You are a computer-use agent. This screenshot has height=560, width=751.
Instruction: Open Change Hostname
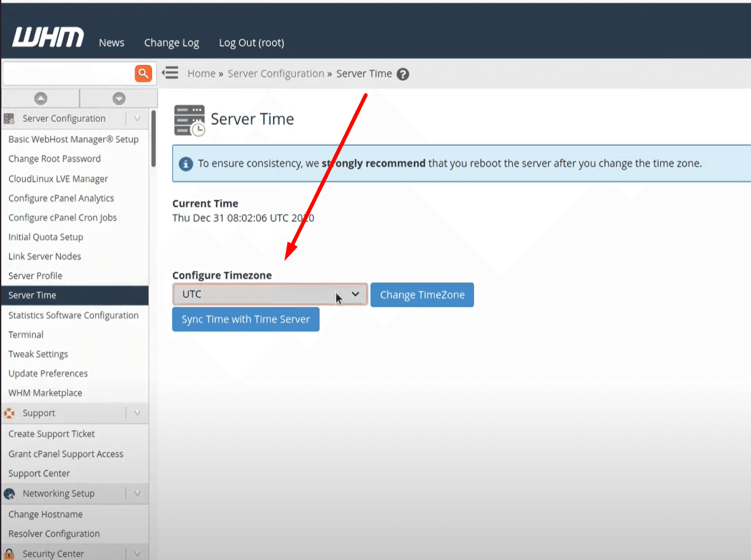[x=45, y=515]
